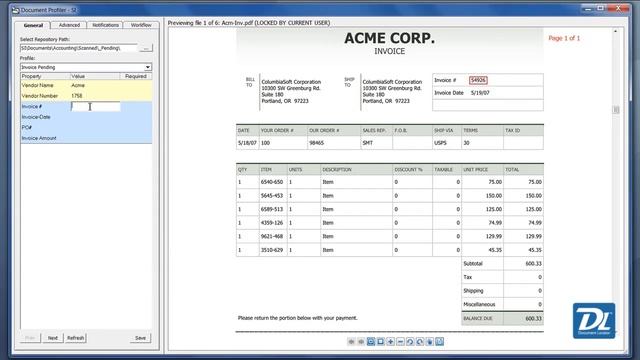Select the Invoice Date property row

(x=86, y=117)
